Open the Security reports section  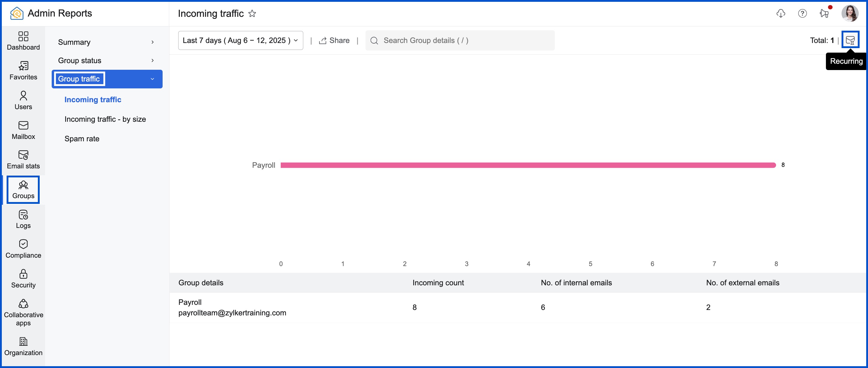[23, 278]
